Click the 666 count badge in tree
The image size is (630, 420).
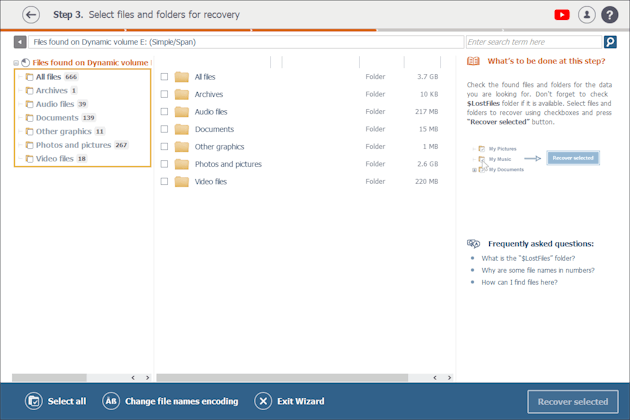pos(71,77)
